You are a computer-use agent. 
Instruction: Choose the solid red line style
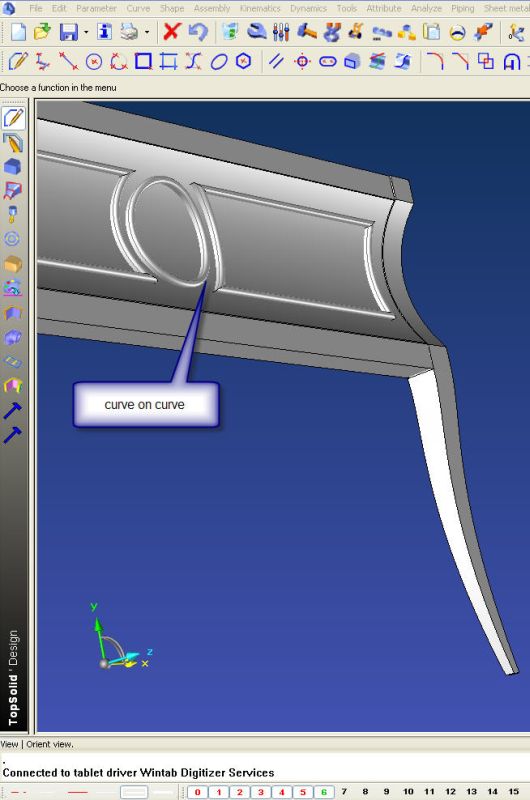[x=77, y=792]
